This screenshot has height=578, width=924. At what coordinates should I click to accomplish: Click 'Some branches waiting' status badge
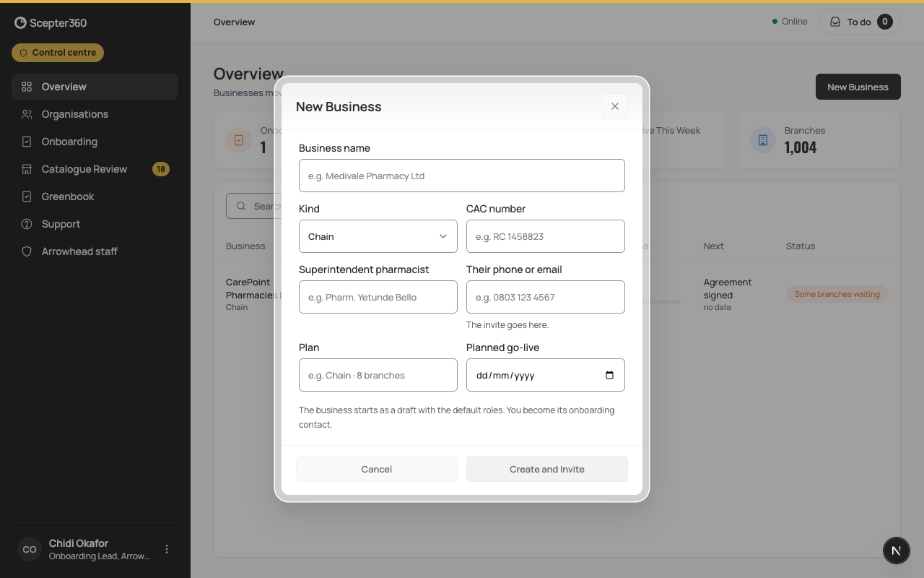click(837, 294)
